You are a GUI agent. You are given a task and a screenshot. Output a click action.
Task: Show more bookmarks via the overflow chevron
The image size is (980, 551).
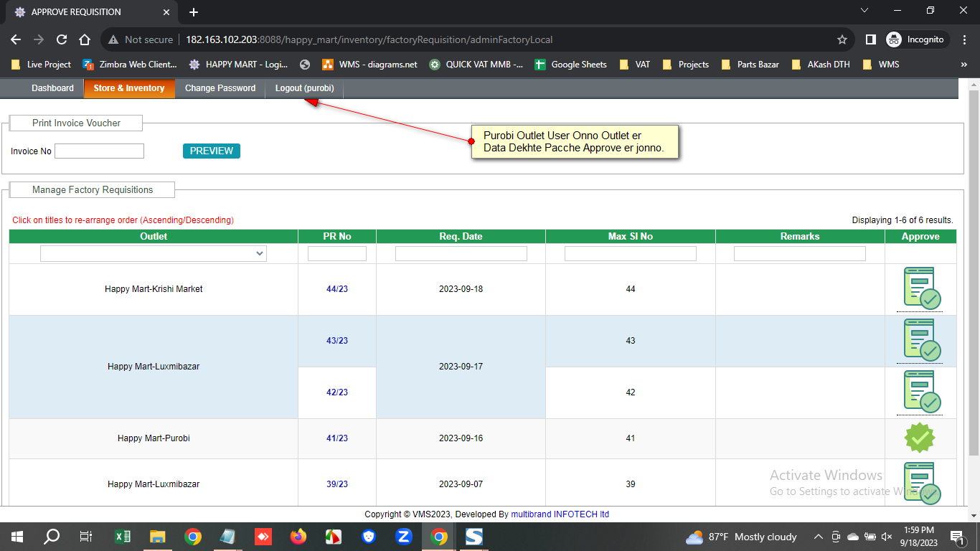click(x=964, y=65)
